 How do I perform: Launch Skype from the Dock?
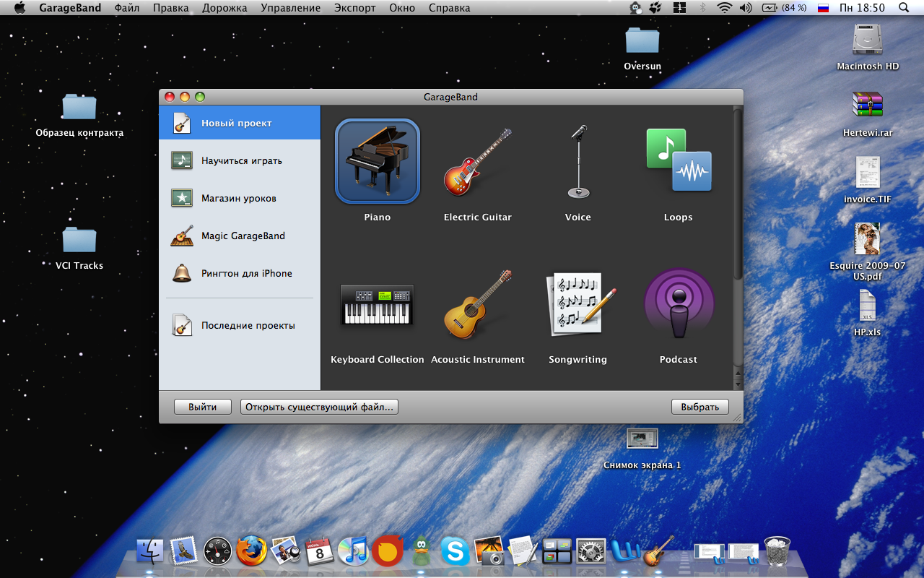click(455, 551)
